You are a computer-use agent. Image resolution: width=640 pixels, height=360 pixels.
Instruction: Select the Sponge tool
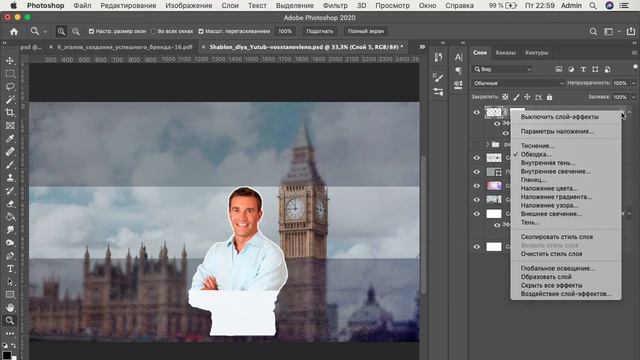(10, 243)
